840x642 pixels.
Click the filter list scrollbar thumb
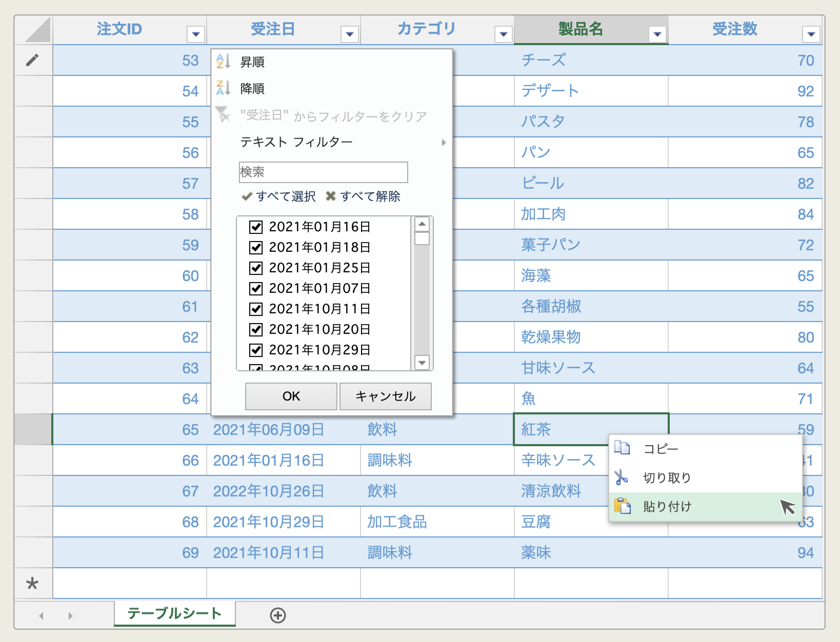[x=422, y=238]
